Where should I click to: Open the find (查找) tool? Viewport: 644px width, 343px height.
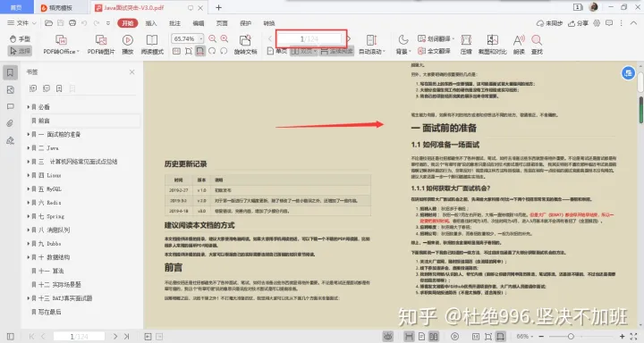[x=537, y=45]
